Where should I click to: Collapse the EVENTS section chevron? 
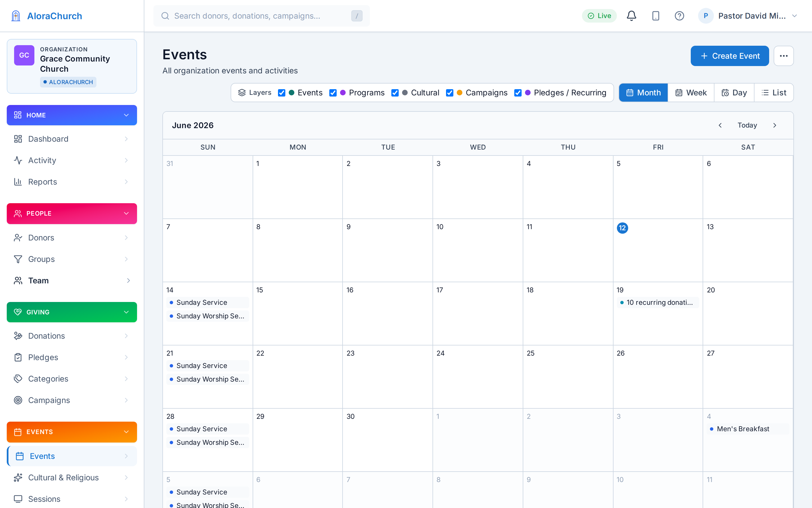click(x=126, y=432)
